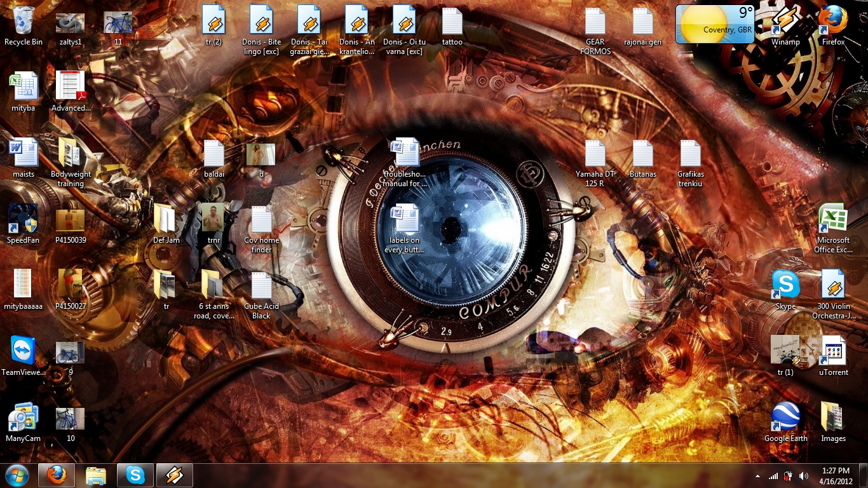Image resolution: width=868 pixels, height=488 pixels.
Task: Select the Google Earth desktop icon
Action: click(785, 423)
